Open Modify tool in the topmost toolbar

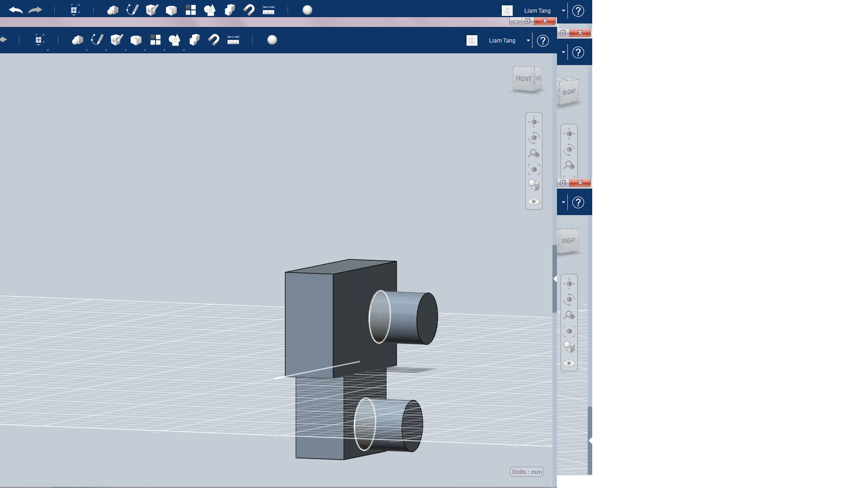(171, 10)
